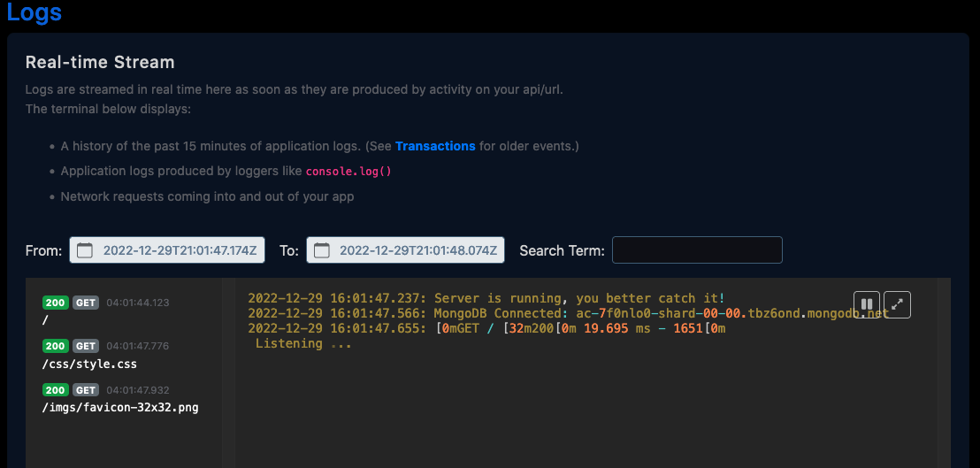The width and height of the screenshot is (980, 468).
Task: Click the 200 status badge for /css/style.css
Action: pyautogui.click(x=56, y=346)
